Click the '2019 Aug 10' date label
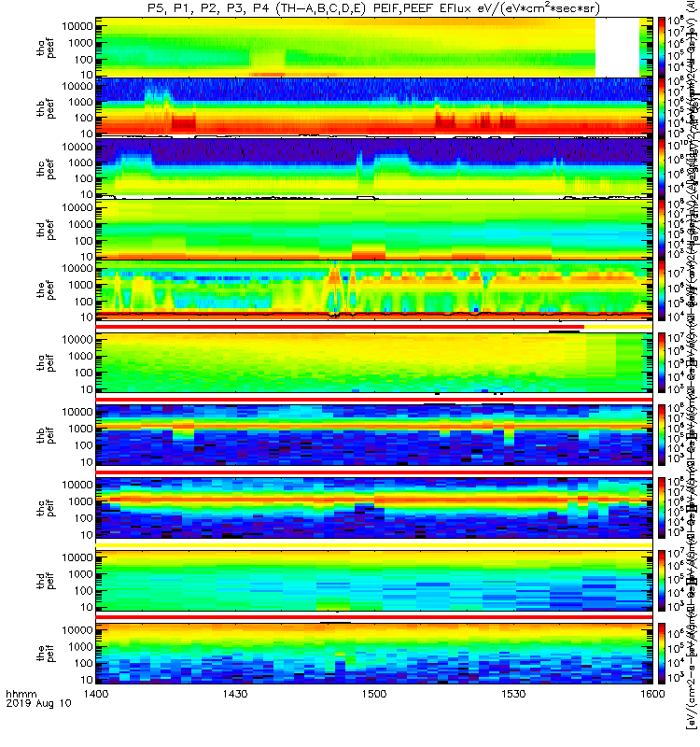700x747 pixels. pyautogui.click(x=38, y=703)
